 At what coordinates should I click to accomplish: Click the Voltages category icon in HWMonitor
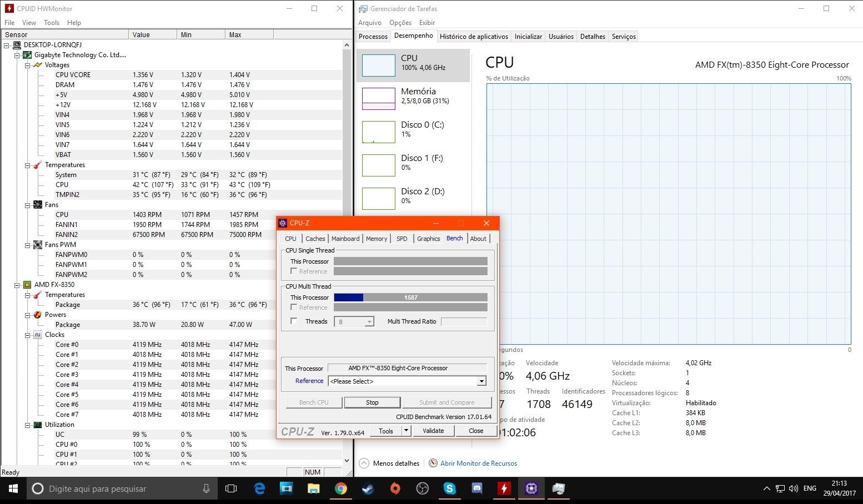click(38, 65)
